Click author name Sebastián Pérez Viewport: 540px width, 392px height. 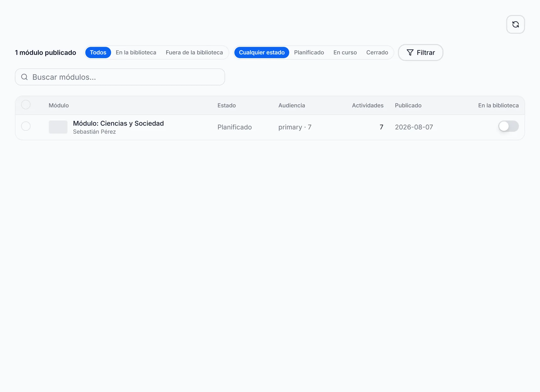(94, 132)
